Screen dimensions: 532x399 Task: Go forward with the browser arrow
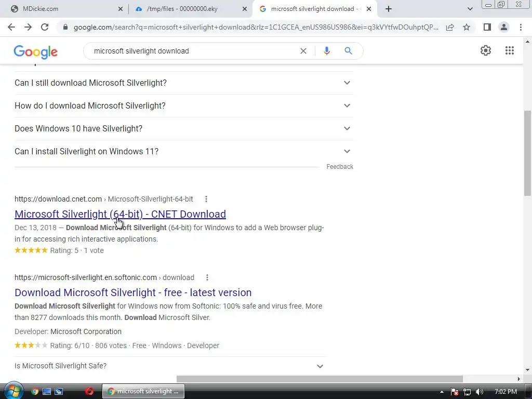(28, 27)
